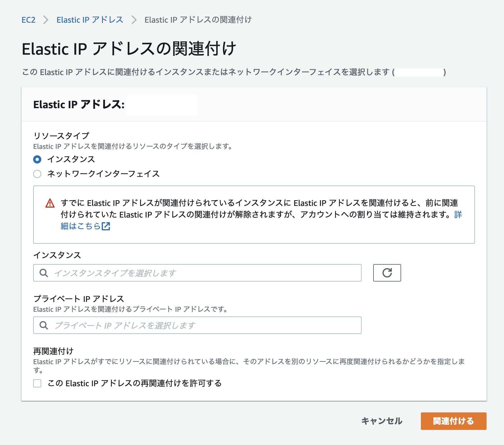The width and height of the screenshot is (504, 445).
Task: Open the インスタンス selection combo box
Action: click(197, 273)
